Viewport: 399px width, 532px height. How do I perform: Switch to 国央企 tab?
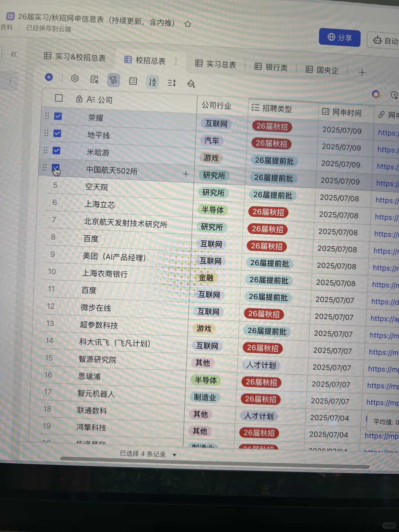coord(322,70)
